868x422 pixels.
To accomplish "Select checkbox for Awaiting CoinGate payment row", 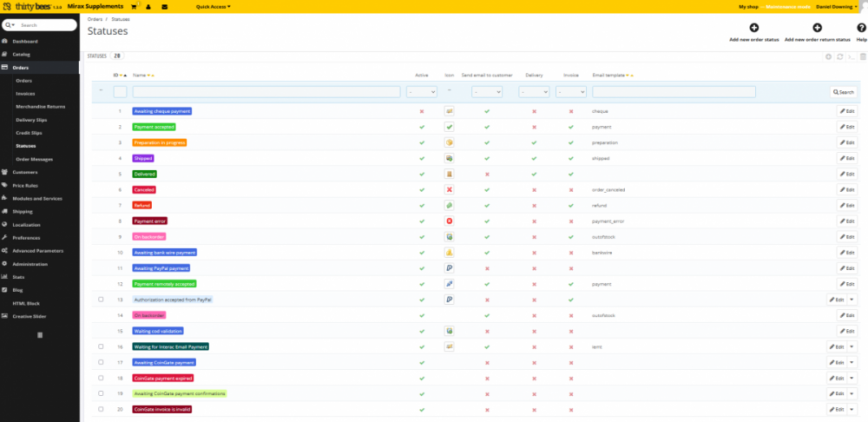I will [101, 362].
